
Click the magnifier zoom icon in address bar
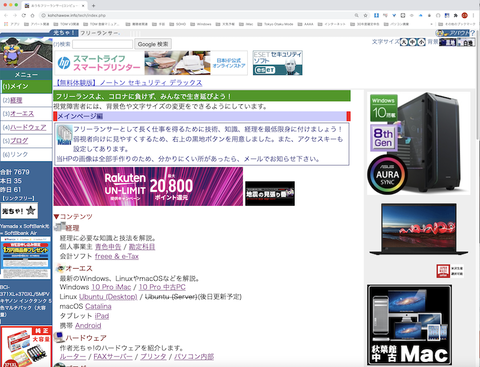tap(357, 15)
